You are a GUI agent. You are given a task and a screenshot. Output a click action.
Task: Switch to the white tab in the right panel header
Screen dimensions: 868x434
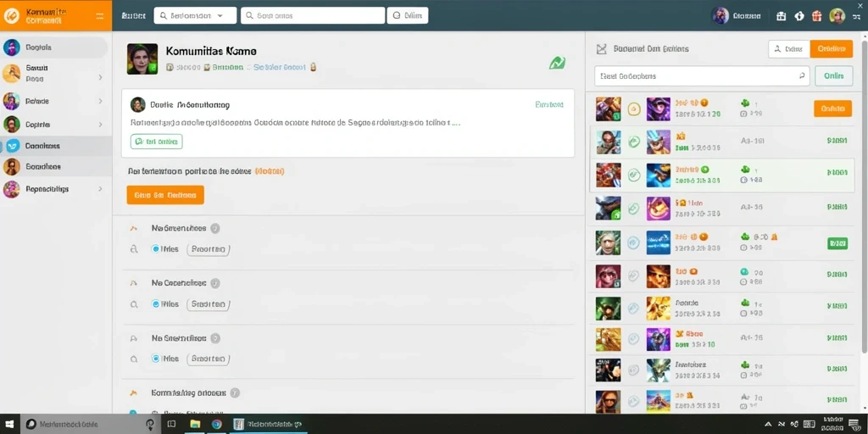pos(789,48)
